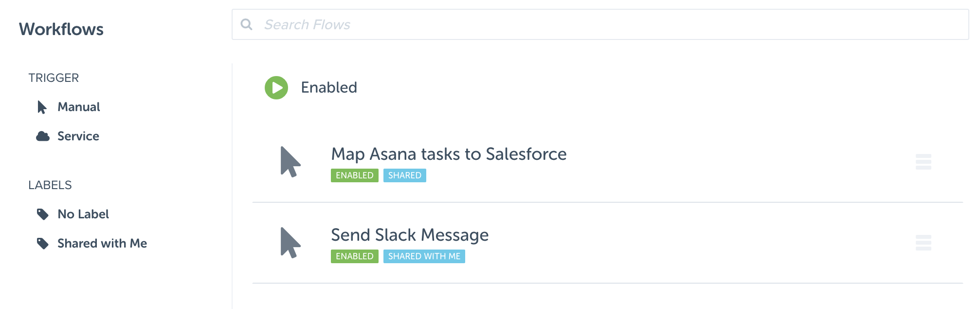The height and width of the screenshot is (309, 980).
Task: Click the search magnifier icon
Action: click(247, 24)
